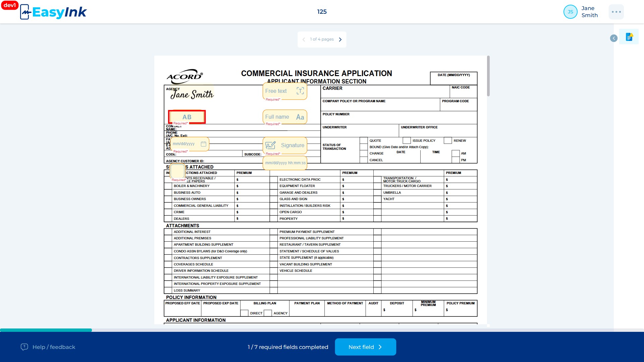Image resolution: width=644 pixels, height=362 pixels.
Task: Check the ISSUE POLICY checkbox
Action: pyautogui.click(x=407, y=140)
